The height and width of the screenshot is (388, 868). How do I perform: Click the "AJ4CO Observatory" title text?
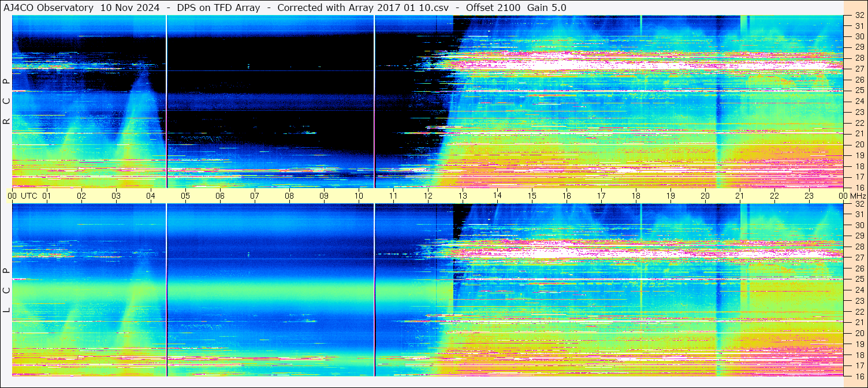49,8
